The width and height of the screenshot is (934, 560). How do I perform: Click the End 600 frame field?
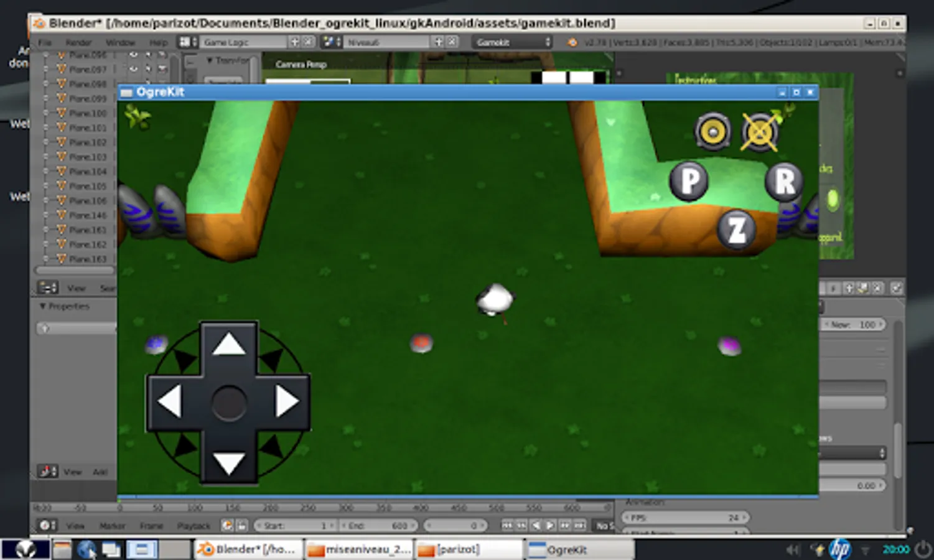(x=379, y=526)
